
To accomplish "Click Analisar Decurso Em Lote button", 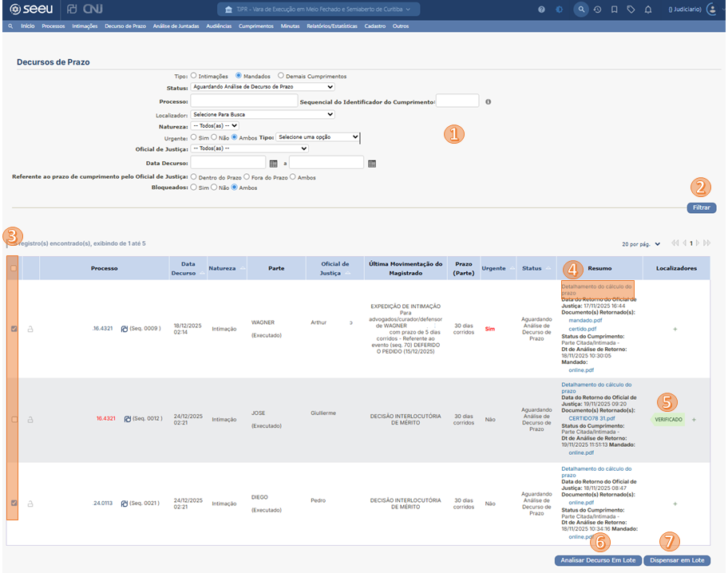I will [x=596, y=560].
